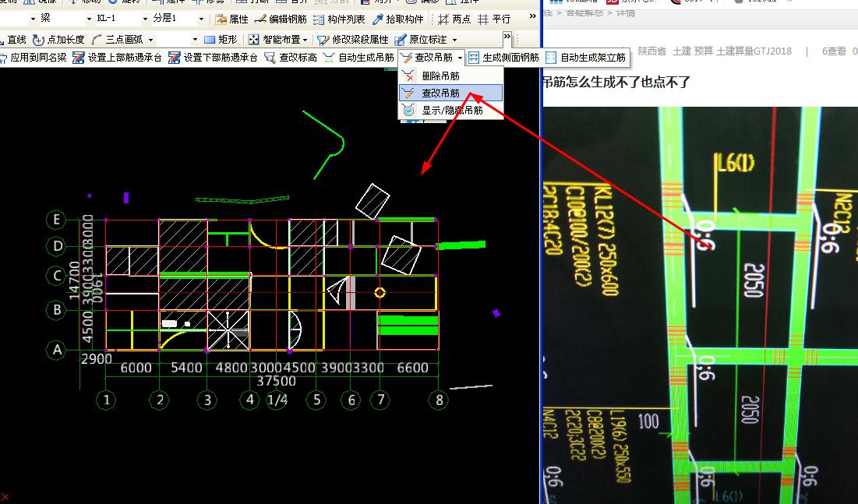The width and height of the screenshot is (858, 504).
Task: Open the beam photo in browser page
Action: [x=701, y=305]
